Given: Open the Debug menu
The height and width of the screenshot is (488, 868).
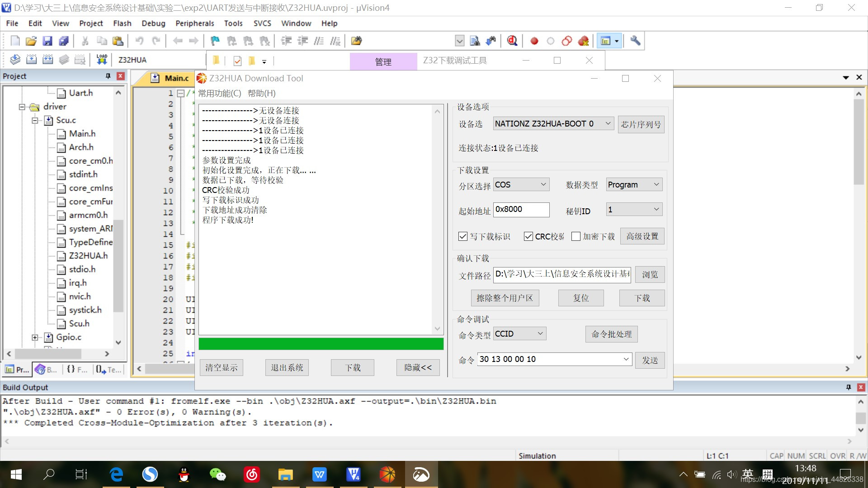Looking at the screenshot, I should 153,23.
